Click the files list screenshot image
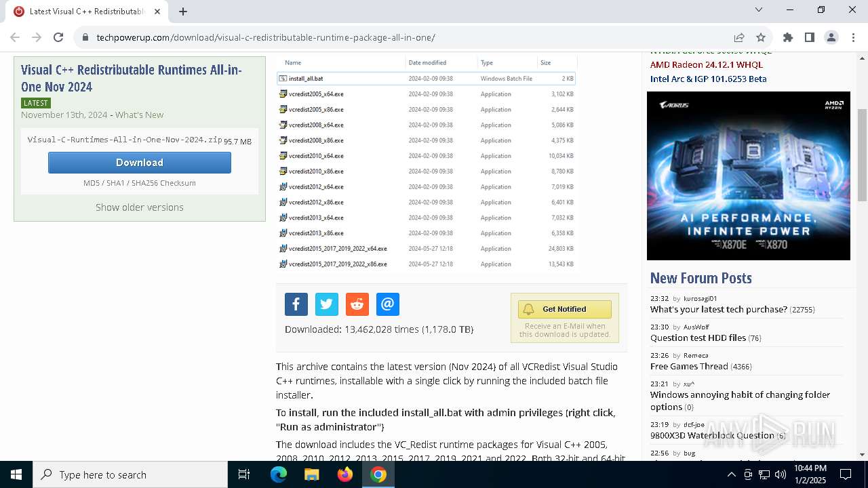 (427, 164)
